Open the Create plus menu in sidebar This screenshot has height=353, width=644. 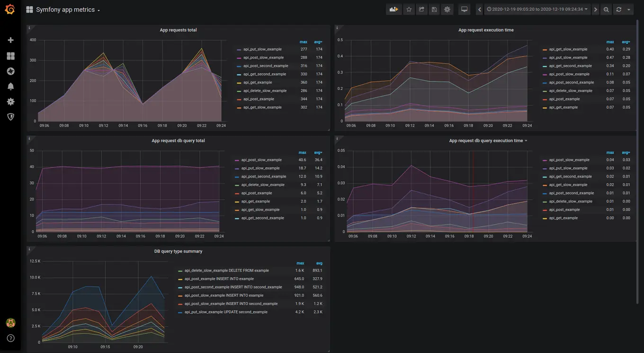pyautogui.click(x=10, y=40)
